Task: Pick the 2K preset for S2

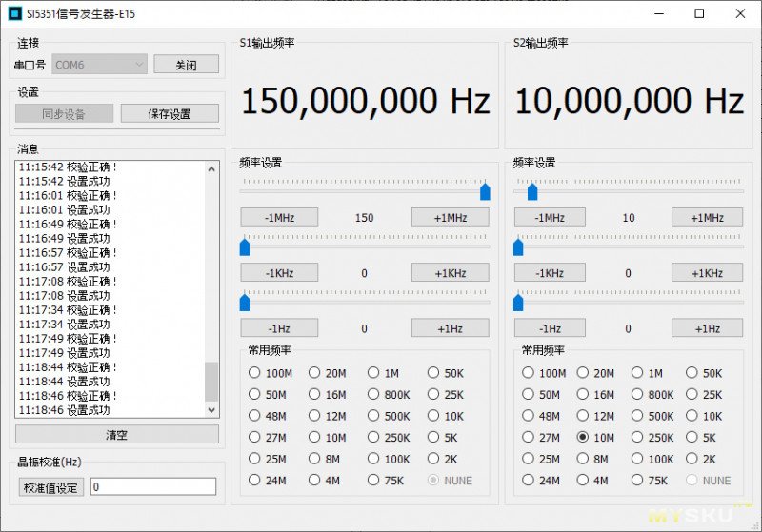Action: click(x=693, y=459)
